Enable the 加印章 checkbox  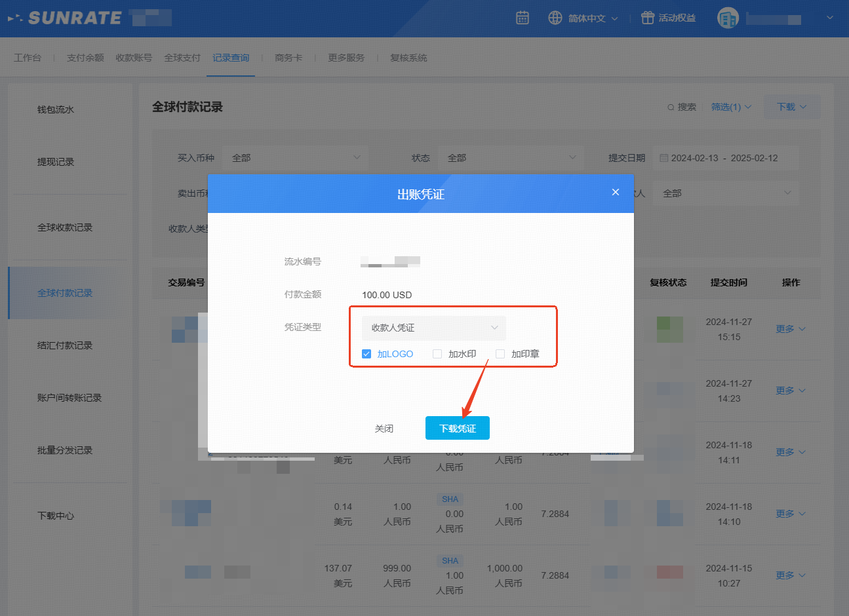coord(500,354)
